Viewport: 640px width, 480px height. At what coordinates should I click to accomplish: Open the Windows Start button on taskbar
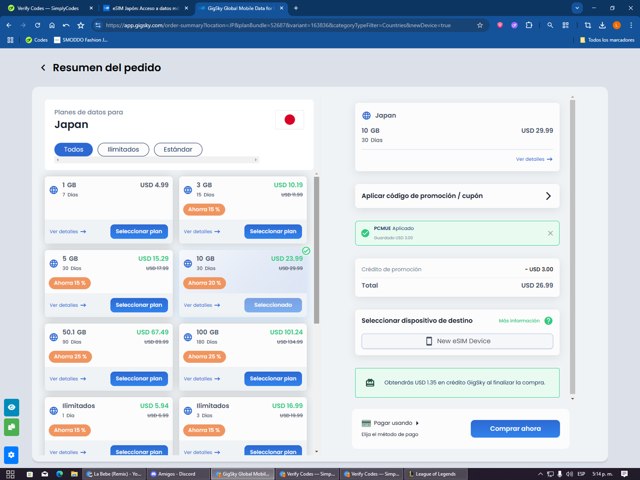click(x=11, y=474)
